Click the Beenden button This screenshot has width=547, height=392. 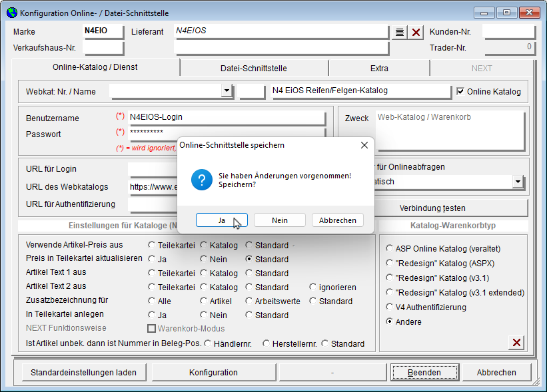point(424,373)
